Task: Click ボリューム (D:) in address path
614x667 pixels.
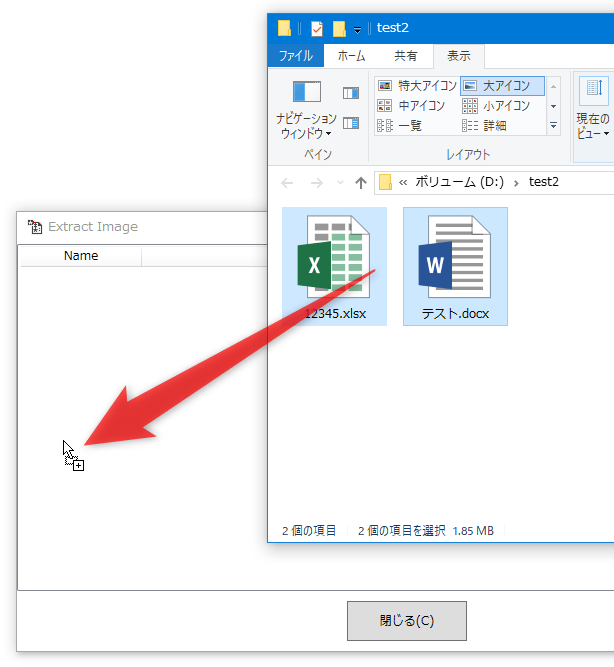Action: [x=460, y=182]
